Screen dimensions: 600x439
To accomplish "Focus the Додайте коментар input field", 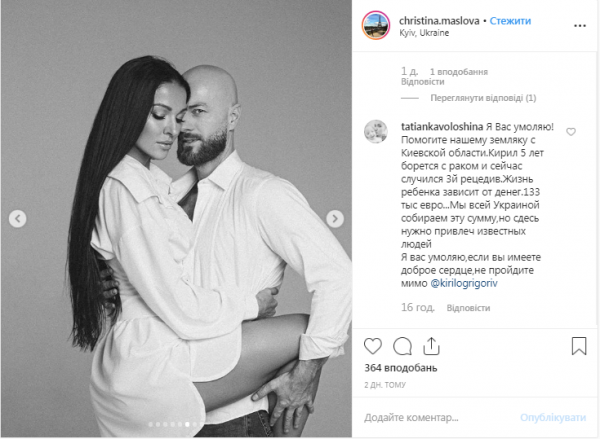I will pos(436,418).
